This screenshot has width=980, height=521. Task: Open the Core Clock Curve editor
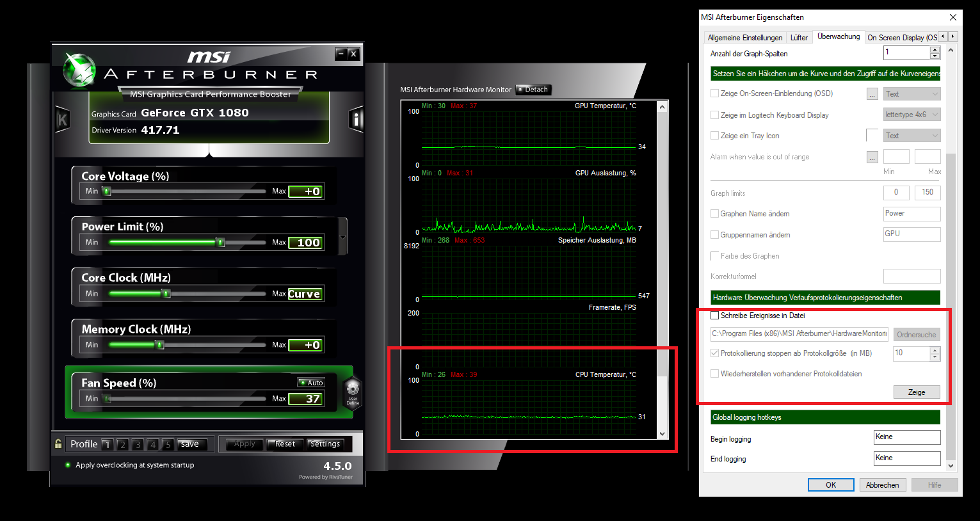(304, 294)
